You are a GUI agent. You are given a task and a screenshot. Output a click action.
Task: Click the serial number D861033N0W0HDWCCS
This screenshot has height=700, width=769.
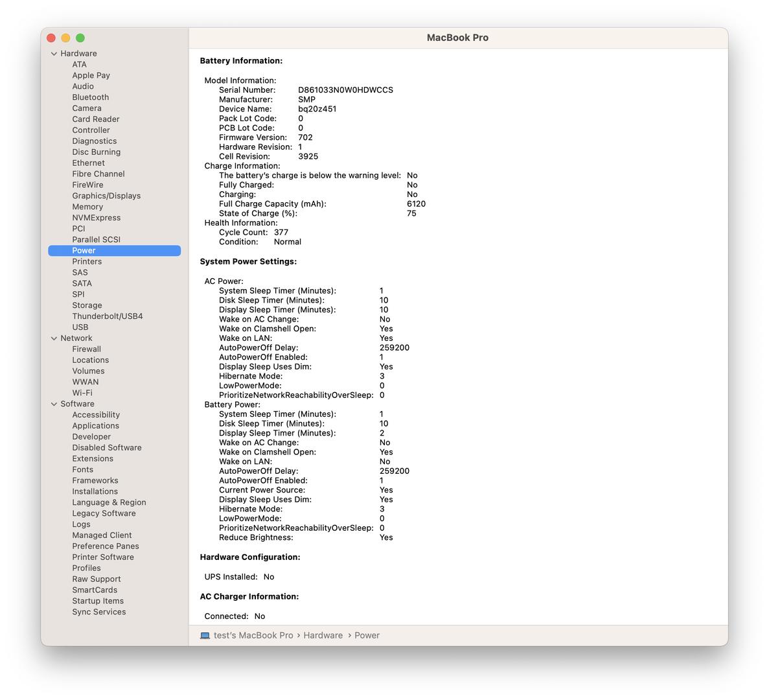[x=346, y=90]
